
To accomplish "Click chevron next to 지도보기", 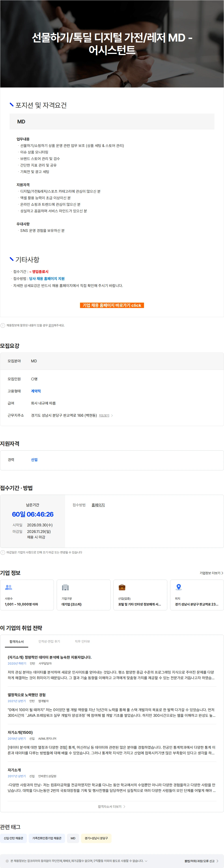I will click(x=112, y=416).
